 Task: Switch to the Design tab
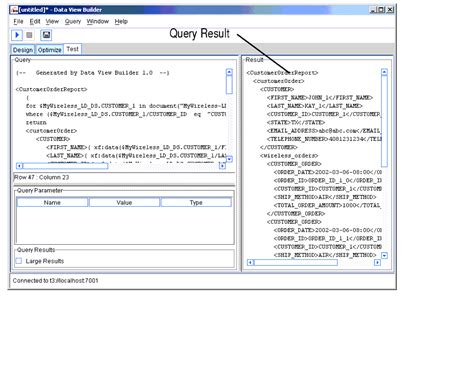(x=23, y=50)
